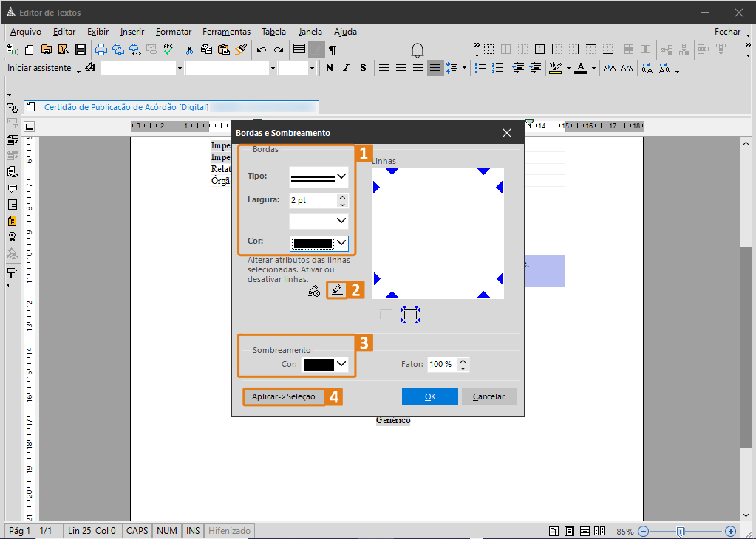Expand the second empty font combo box
Screen dimensions: 756x539
pyautogui.click(x=273, y=69)
